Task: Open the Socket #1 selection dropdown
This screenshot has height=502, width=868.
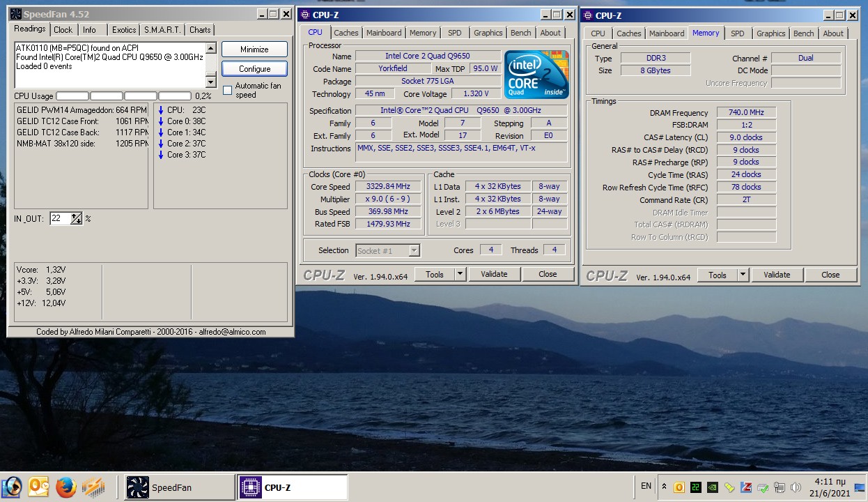Action: pyautogui.click(x=414, y=250)
